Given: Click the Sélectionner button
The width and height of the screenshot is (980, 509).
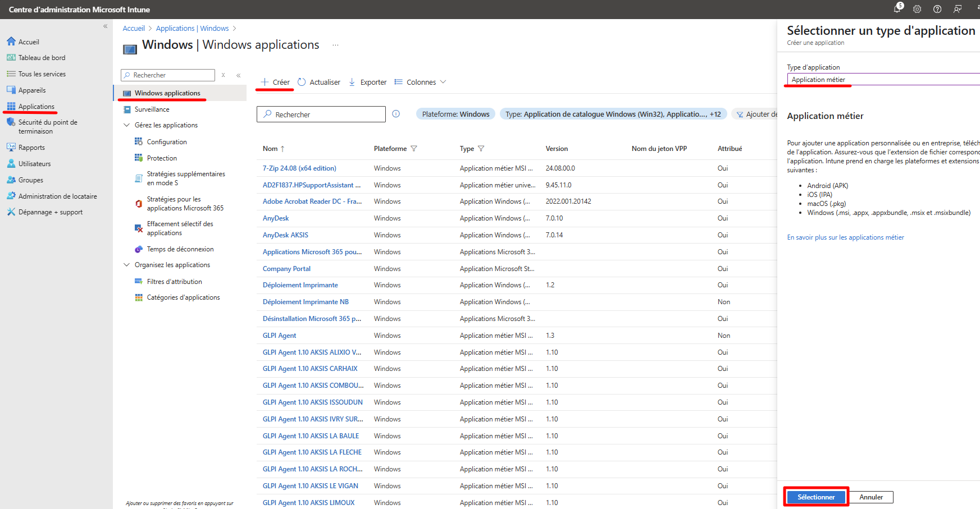Looking at the screenshot, I should (816, 497).
